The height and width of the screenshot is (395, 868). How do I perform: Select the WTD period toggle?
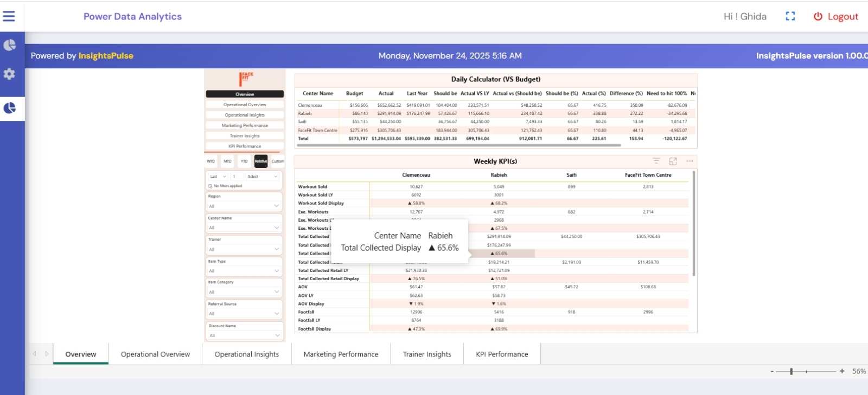pos(211,161)
